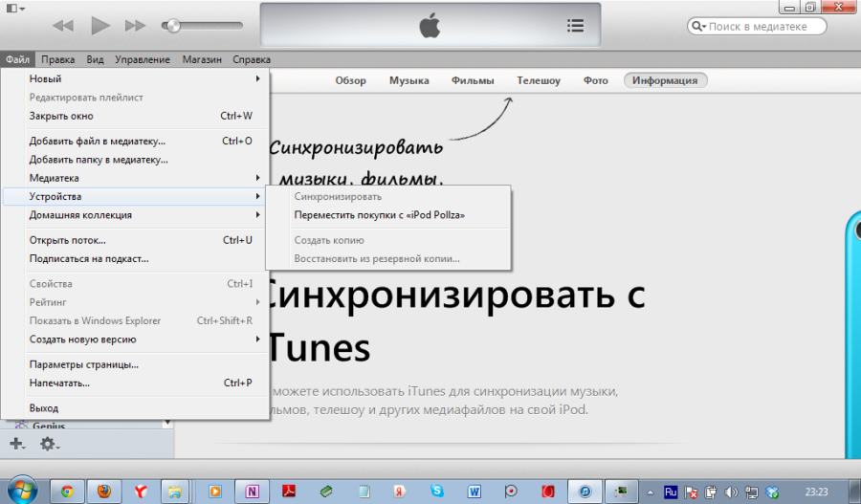Choose Добавить папку в медиатеку
The image size is (861, 504).
pyautogui.click(x=135, y=160)
